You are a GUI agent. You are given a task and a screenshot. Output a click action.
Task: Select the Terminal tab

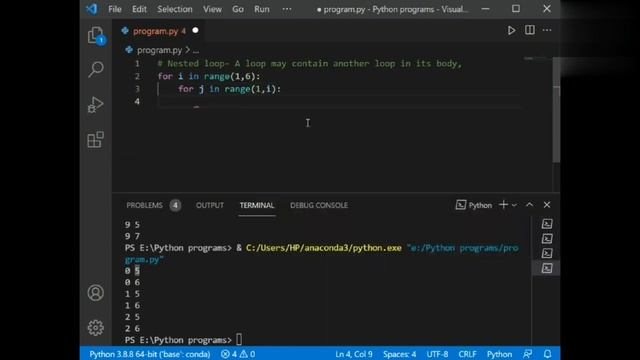click(x=257, y=205)
